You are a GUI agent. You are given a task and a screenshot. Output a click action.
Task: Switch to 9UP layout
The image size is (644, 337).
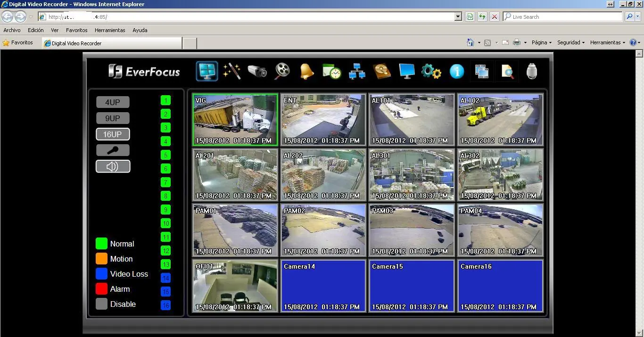pos(113,118)
